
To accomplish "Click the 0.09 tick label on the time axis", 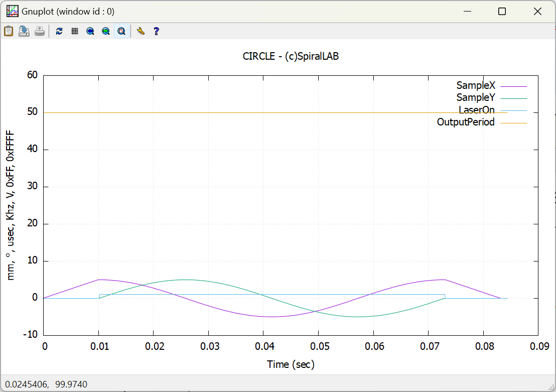I will click(539, 346).
